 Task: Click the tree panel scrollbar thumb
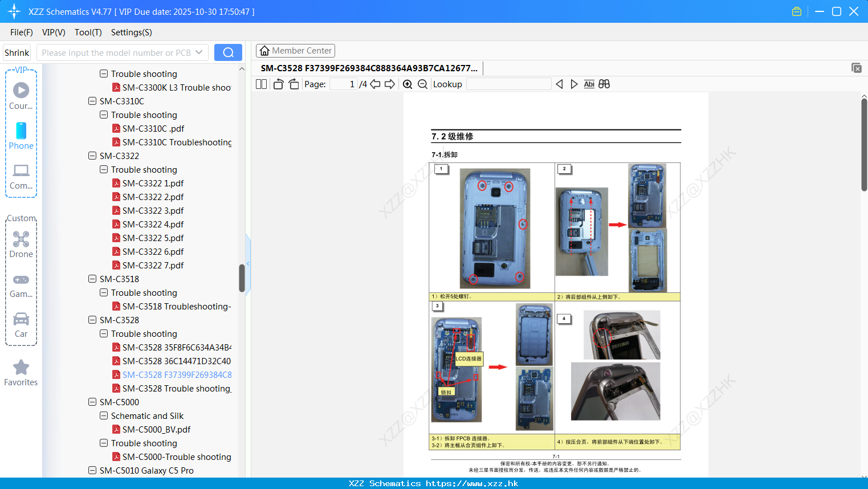pos(242,278)
